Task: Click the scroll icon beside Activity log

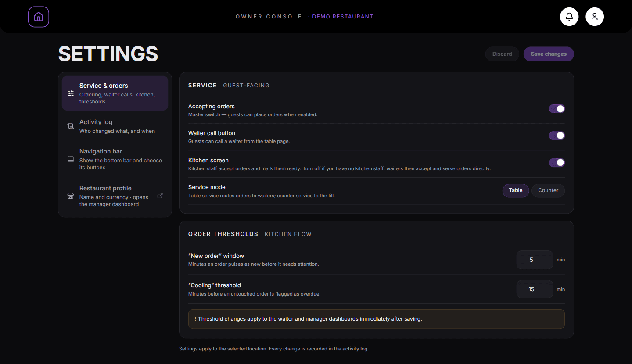Action: click(x=71, y=126)
